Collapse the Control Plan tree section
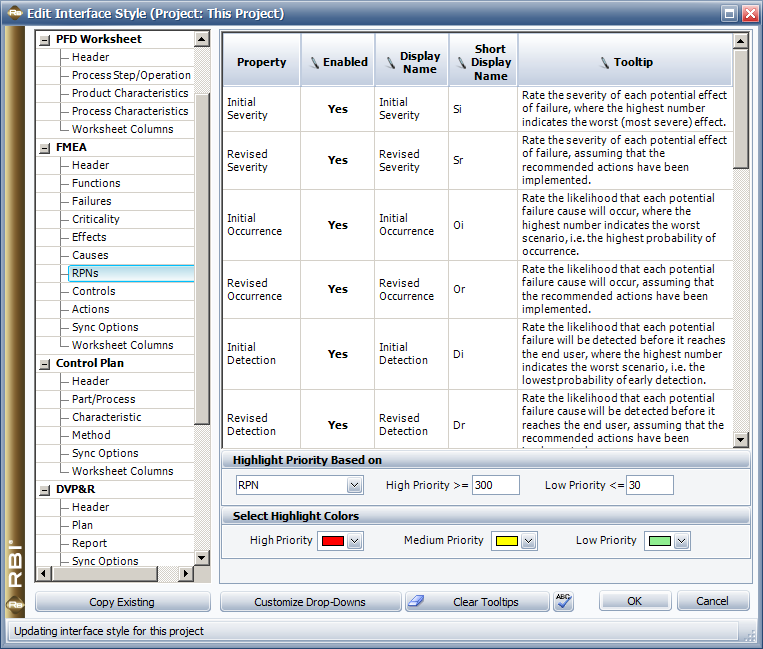 click(44, 363)
